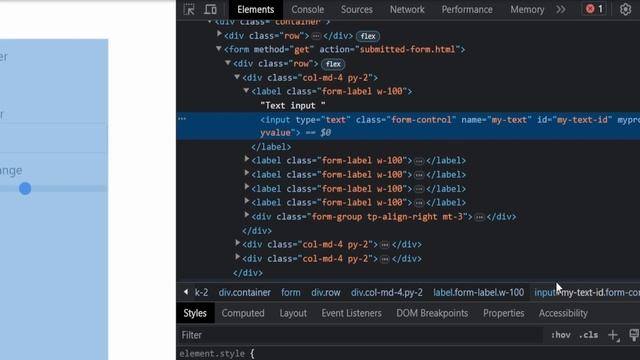
Task: Collapse the form element node
Action: coord(219,49)
